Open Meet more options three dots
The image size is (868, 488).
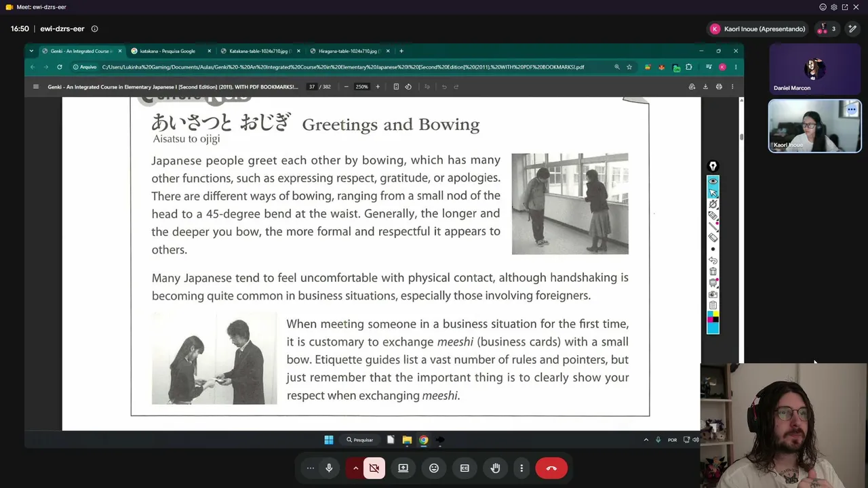pyautogui.click(x=521, y=468)
